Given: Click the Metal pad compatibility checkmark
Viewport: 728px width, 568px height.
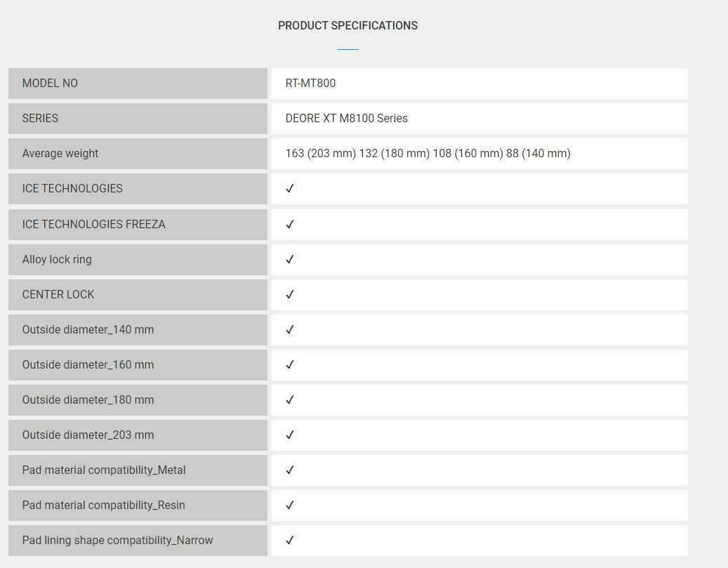Looking at the screenshot, I should (289, 470).
